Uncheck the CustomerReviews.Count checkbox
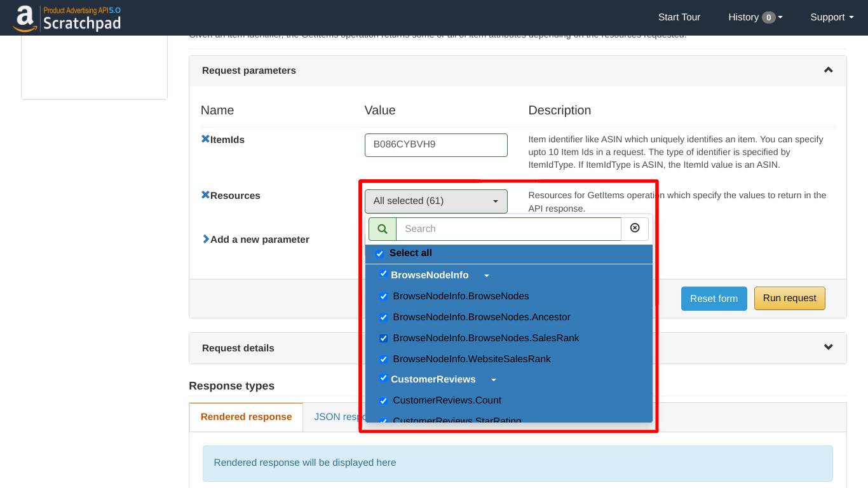The height and width of the screenshot is (488, 868). coord(383,400)
